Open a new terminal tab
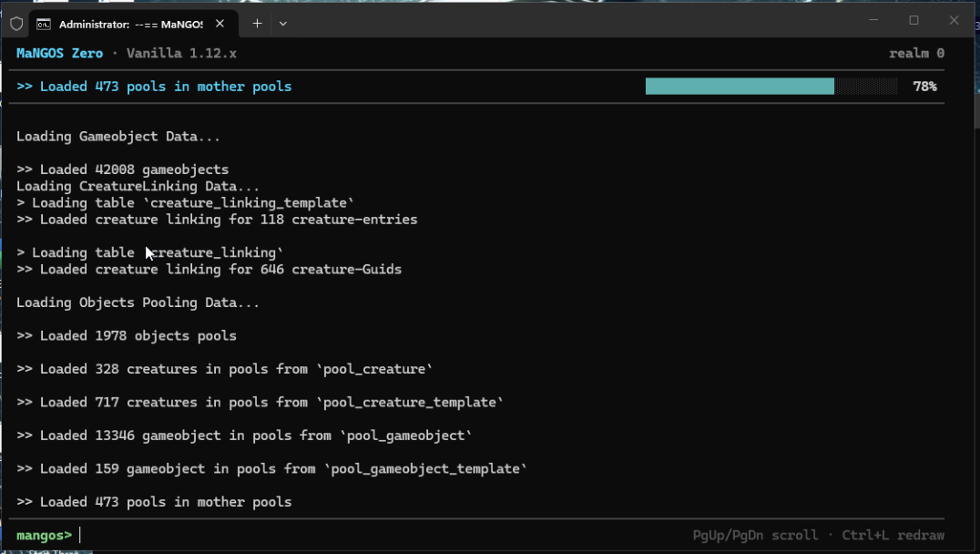This screenshot has height=554, width=980. point(257,24)
